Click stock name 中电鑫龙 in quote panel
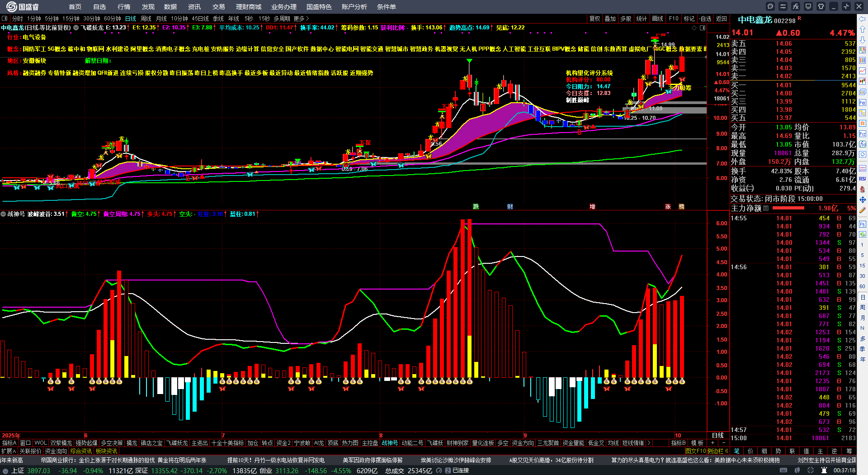Screen dimensions: 868x475 (x=755, y=20)
